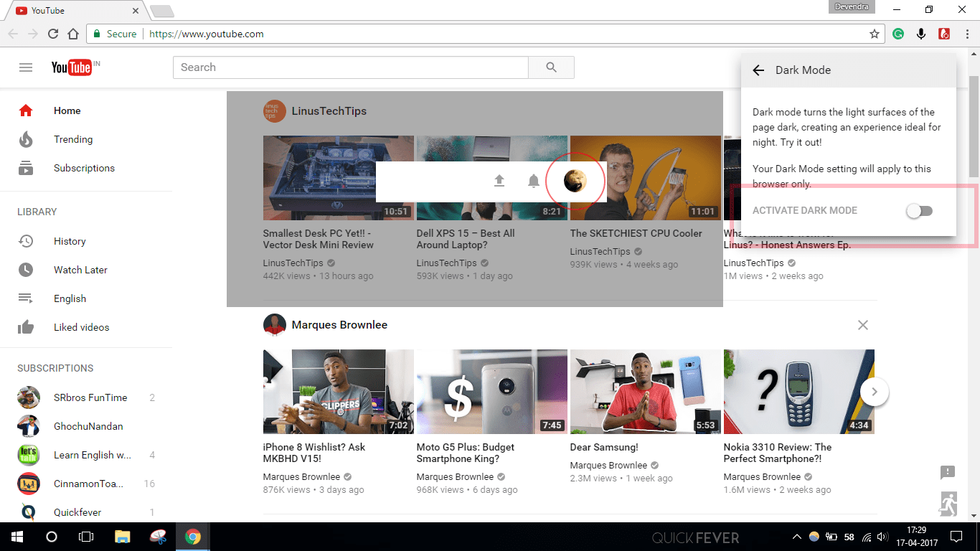The width and height of the screenshot is (980, 551).
Task: Open Cortana search circle
Action: click(x=52, y=537)
